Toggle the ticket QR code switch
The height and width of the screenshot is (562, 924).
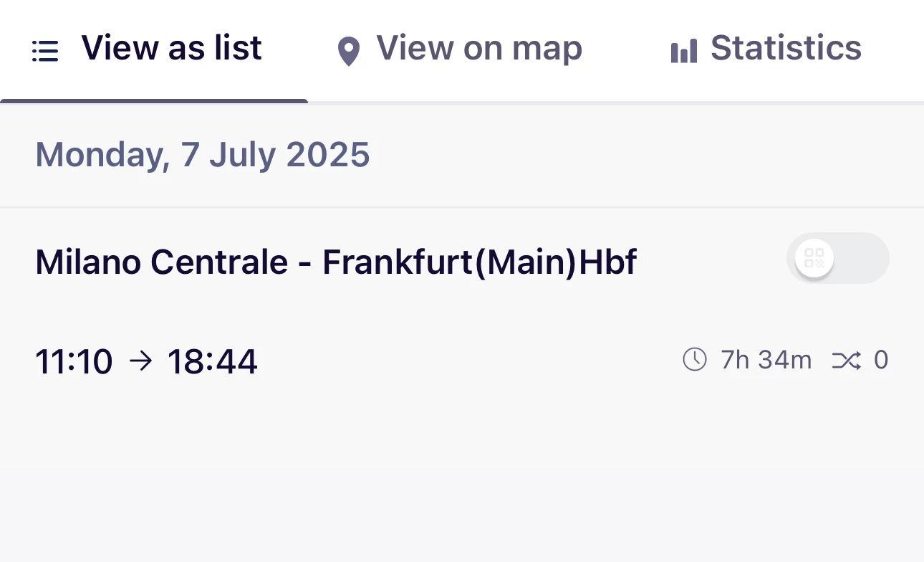point(837,258)
